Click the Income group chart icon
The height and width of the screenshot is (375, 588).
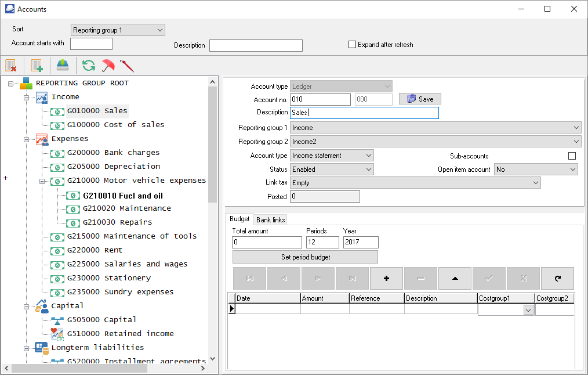[x=42, y=97]
